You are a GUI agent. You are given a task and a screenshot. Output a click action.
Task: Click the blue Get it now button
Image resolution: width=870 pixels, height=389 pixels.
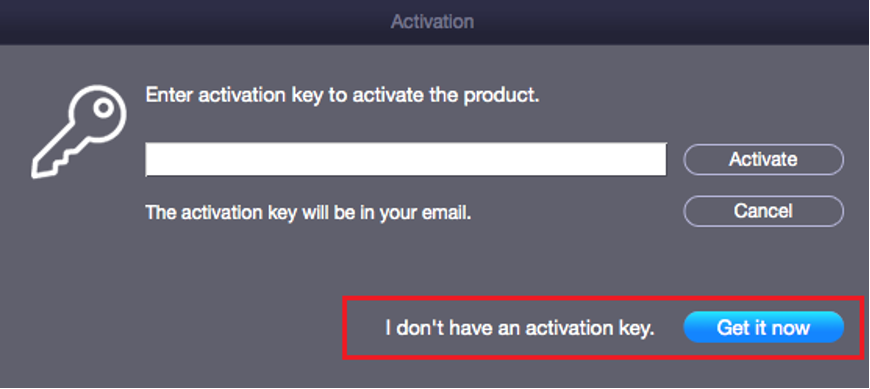click(x=763, y=327)
